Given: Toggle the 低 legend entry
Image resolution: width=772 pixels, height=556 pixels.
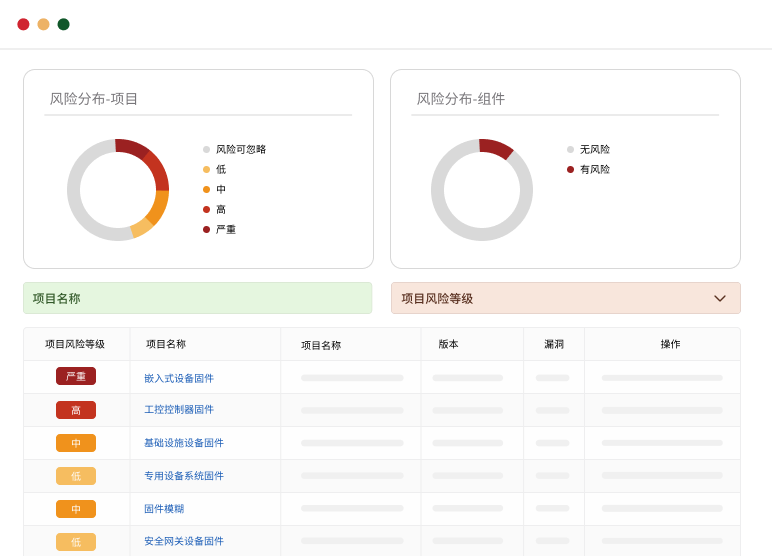Looking at the screenshot, I should pyautogui.click(x=220, y=169).
